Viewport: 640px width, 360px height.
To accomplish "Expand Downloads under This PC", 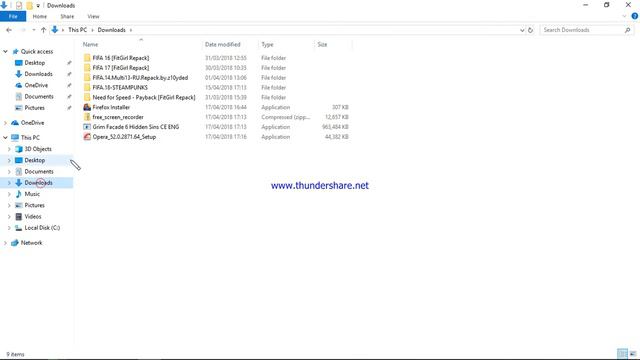I will (9, 183).
